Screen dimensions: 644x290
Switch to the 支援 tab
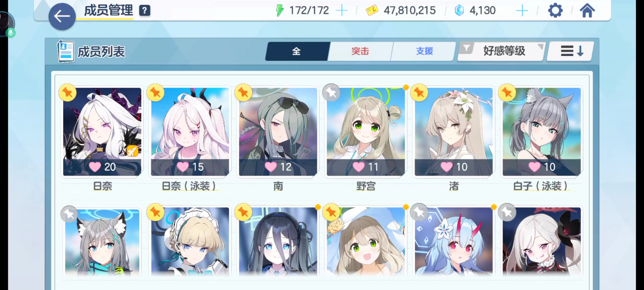424,51
